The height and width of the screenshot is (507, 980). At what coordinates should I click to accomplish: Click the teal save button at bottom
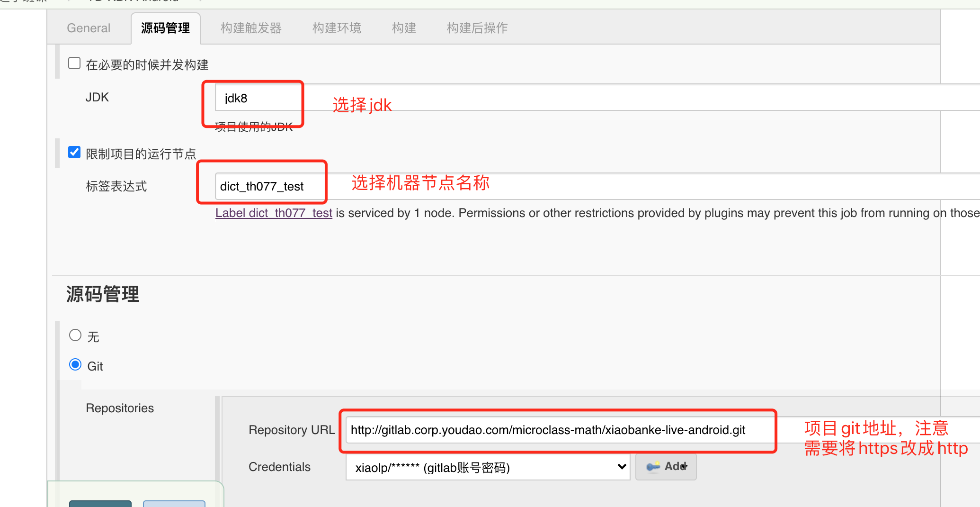[x=100, y=504]
